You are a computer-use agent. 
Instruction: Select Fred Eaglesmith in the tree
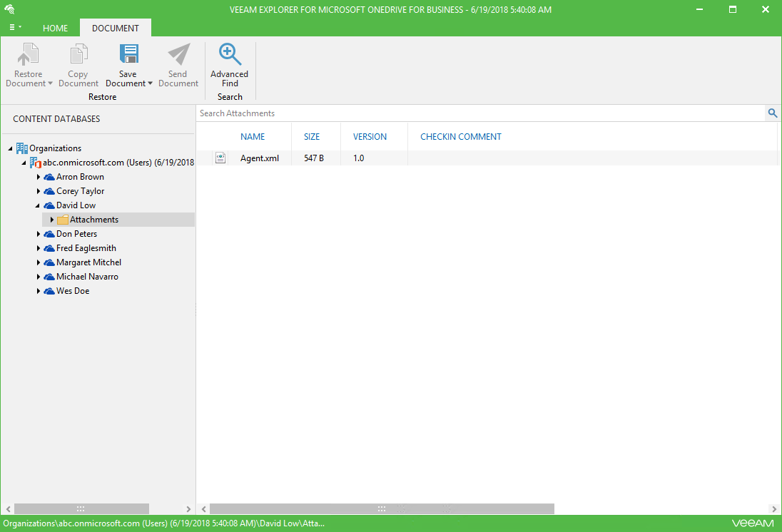[86, 248]
